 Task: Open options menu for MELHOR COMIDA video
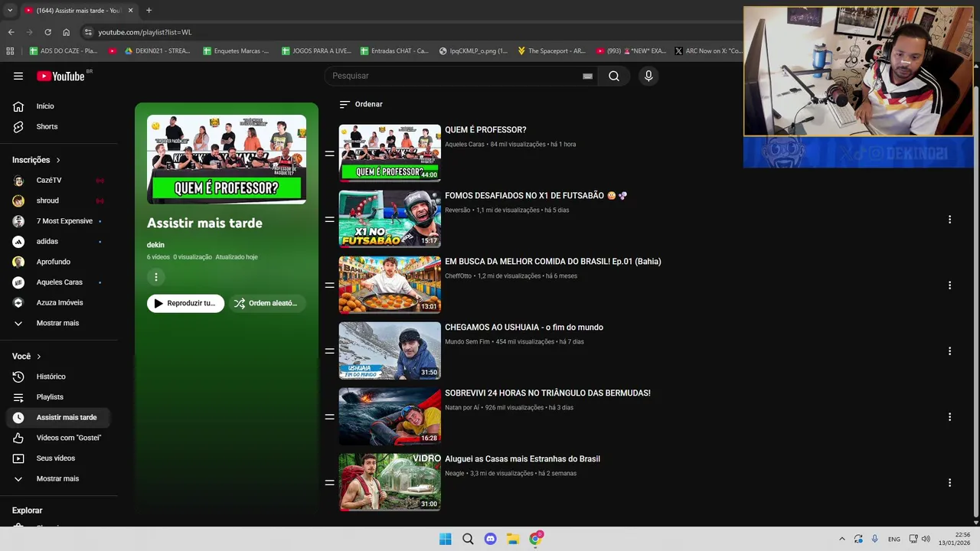pos(949,285)
